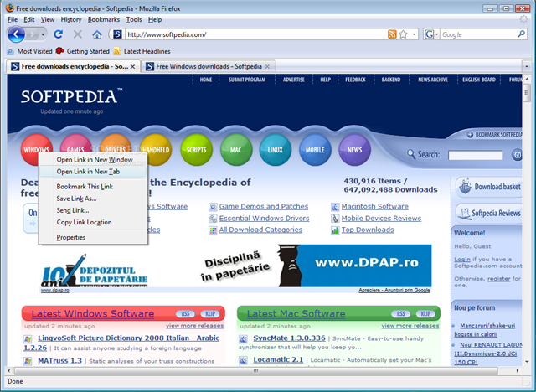Click the pink Games category ball
Image resolution: width=536 pixels, height=392 pixels.
pyautogui.click(x=76, y=143)
